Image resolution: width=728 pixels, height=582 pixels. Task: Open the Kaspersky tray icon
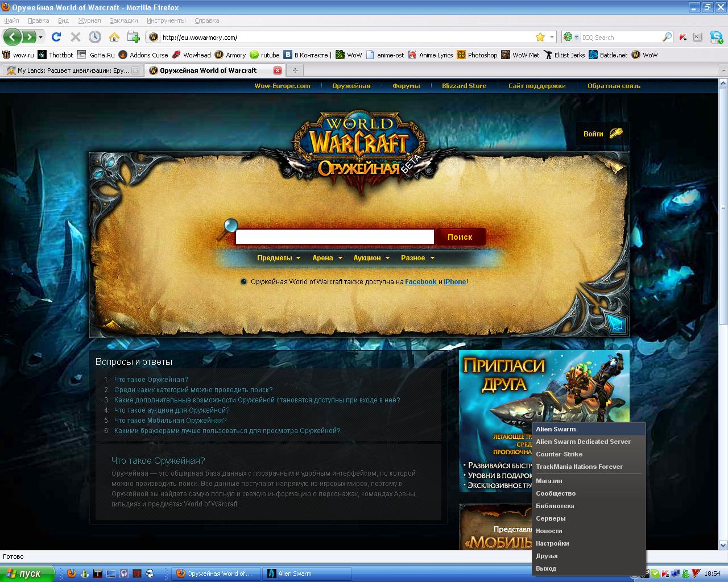[x=665, y=573]
